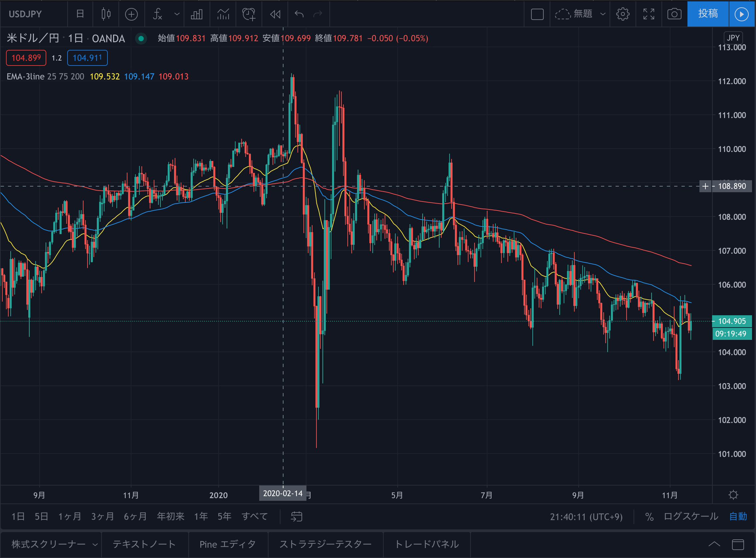Select the 6ヶ月 time range
Image resolution: width=756 pixels, height=558 pixels.
point(135,516)
